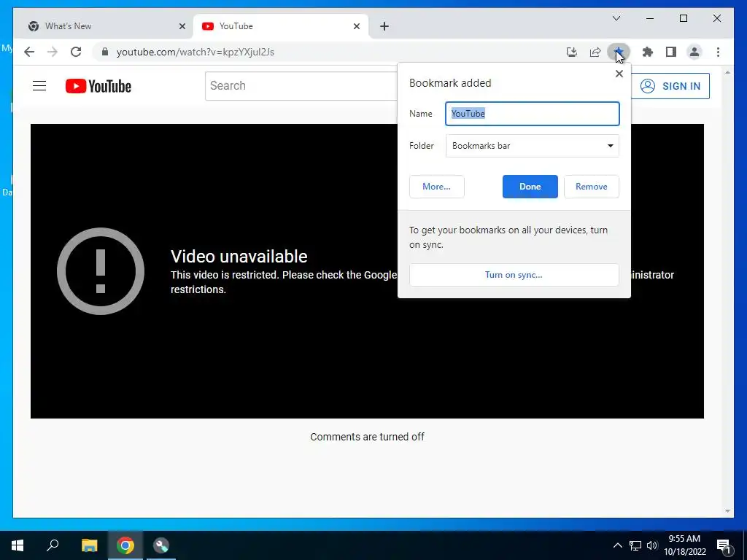Click Turn on sync...
This screenshot has width=747, height=560.
(514, 275)
